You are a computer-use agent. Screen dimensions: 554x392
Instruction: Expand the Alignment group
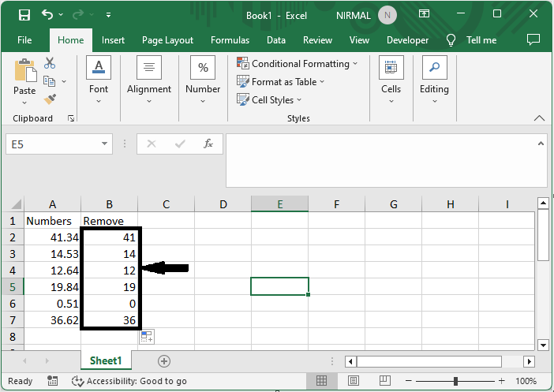[149, 80]
